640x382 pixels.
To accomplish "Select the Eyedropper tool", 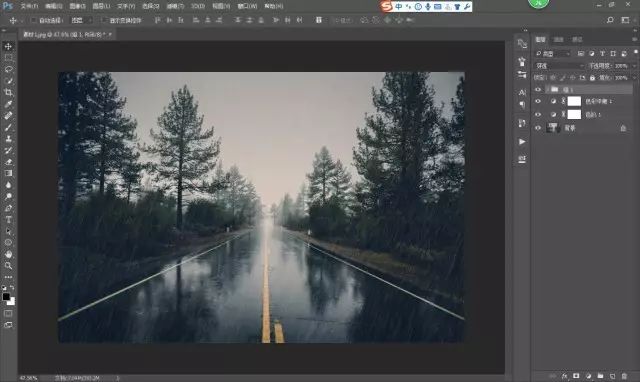I will [8, 104].
